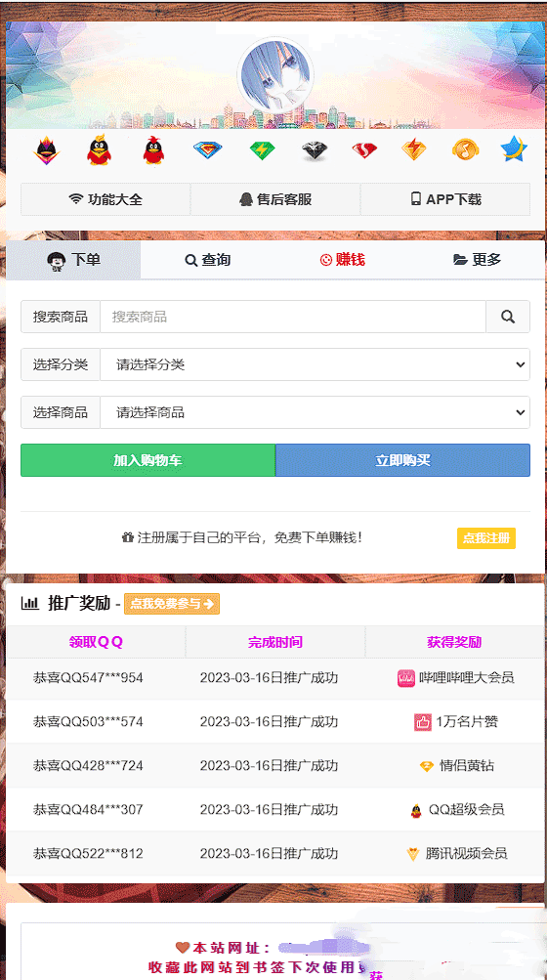Click the 哔哩哔哩大会员 reward text
547x980 pixels.
pyautogui.click(x=466, y=677)
